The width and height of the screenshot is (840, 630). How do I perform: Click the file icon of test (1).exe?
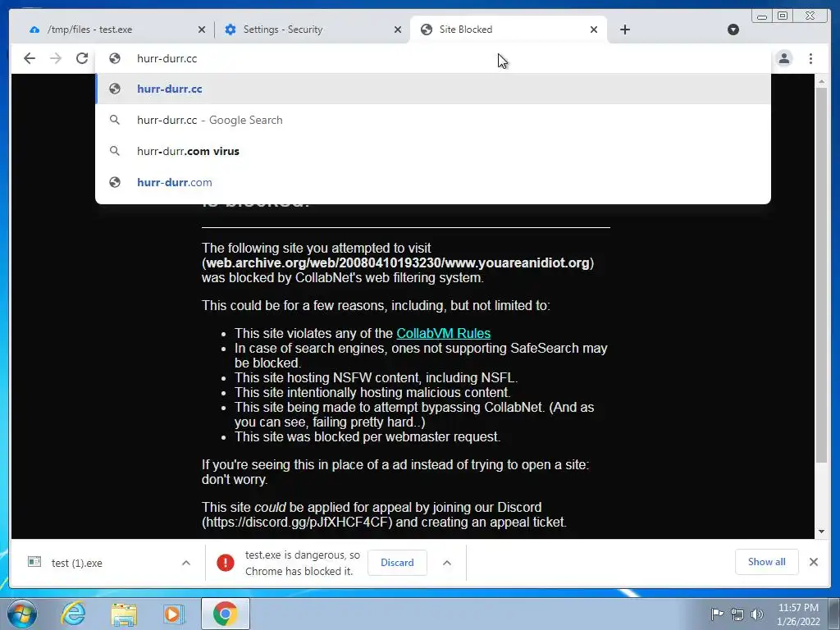click(x=34, y=562)
